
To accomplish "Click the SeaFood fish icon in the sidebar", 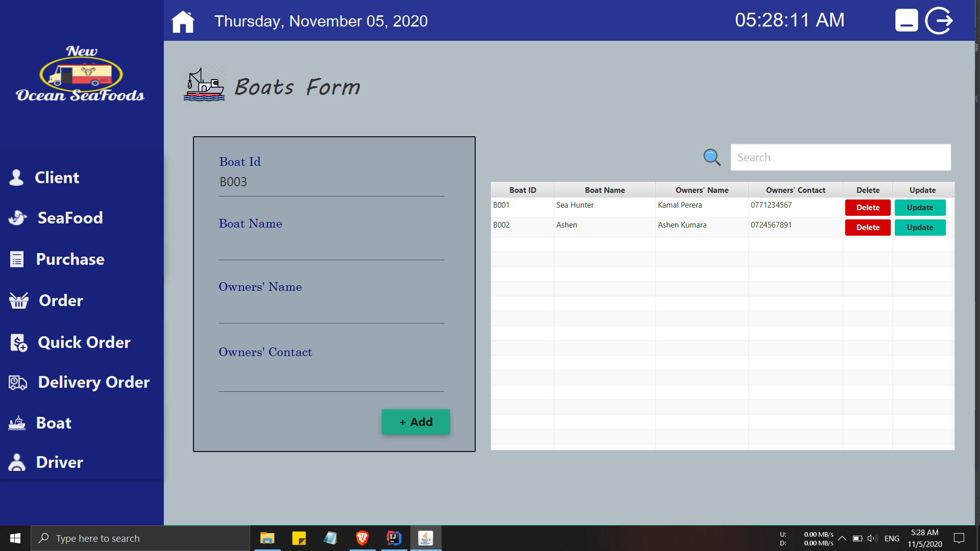I will coord(17,218).
